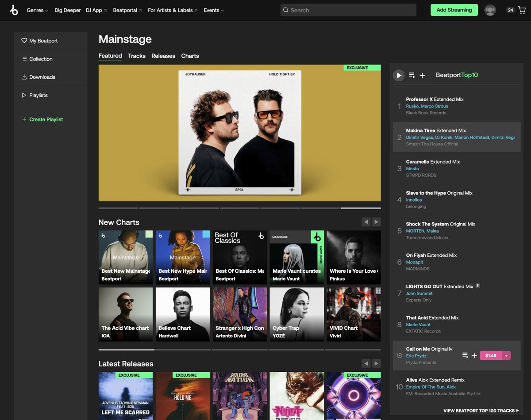Switch to the Tracks tab

pos(137,56)
